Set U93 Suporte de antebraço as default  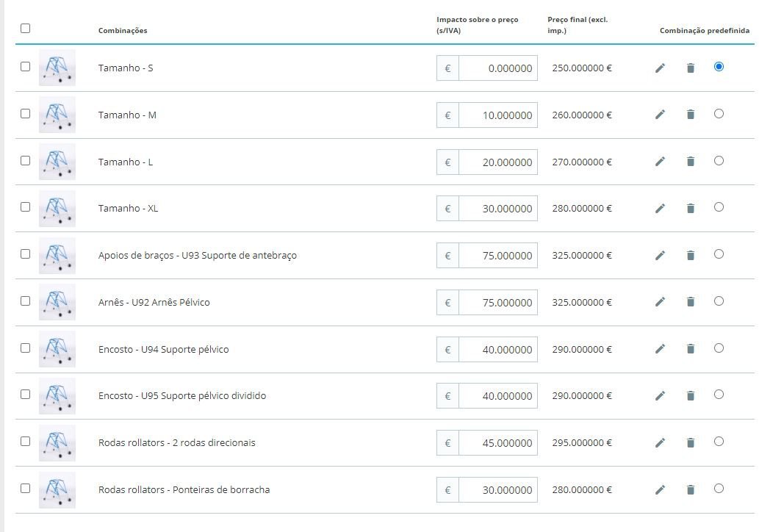click(x=719, y=254)
